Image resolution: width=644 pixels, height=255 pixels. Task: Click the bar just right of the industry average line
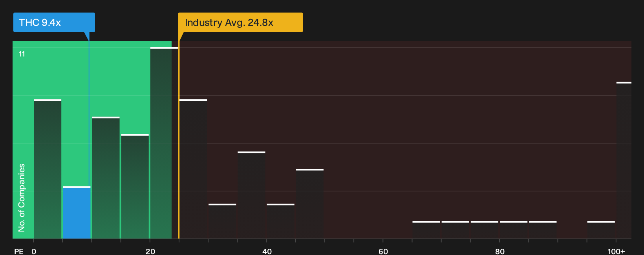pos(193,169)
